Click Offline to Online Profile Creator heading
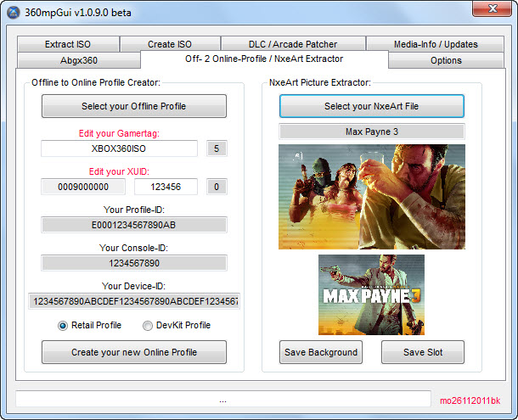Image resolution: width=518 pixels, height=420 pixels. click(96, 82)
